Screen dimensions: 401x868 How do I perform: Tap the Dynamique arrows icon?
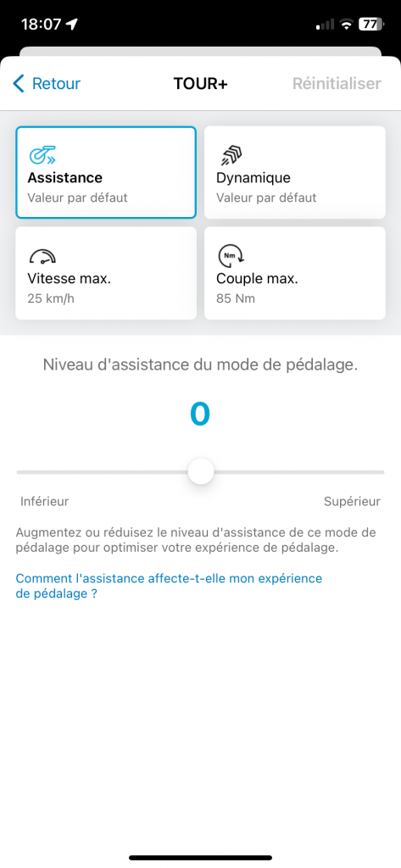coord(231,156)
